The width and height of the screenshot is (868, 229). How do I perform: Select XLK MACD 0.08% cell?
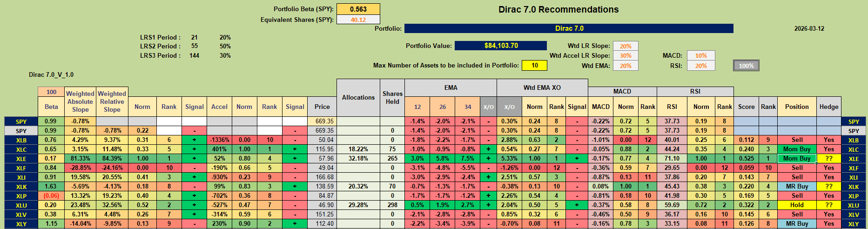(600, 187)
